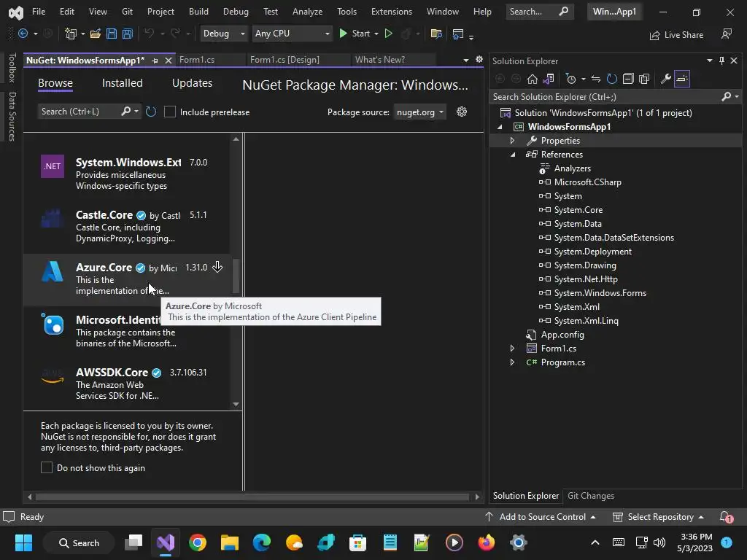Refresh the NuGet package list
The image size is (747, 560).
pos(150,112)
